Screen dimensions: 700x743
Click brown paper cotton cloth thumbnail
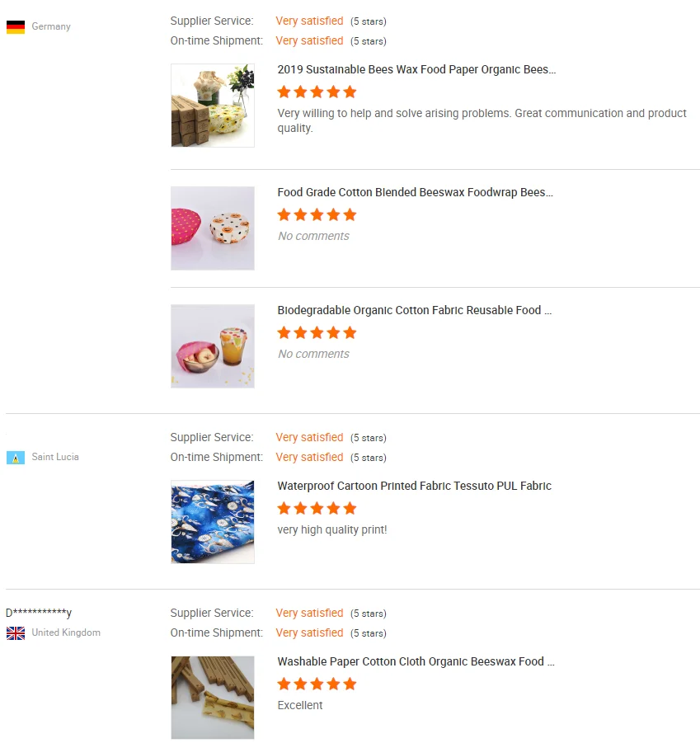pyautogui.click(x=213, y=698)
